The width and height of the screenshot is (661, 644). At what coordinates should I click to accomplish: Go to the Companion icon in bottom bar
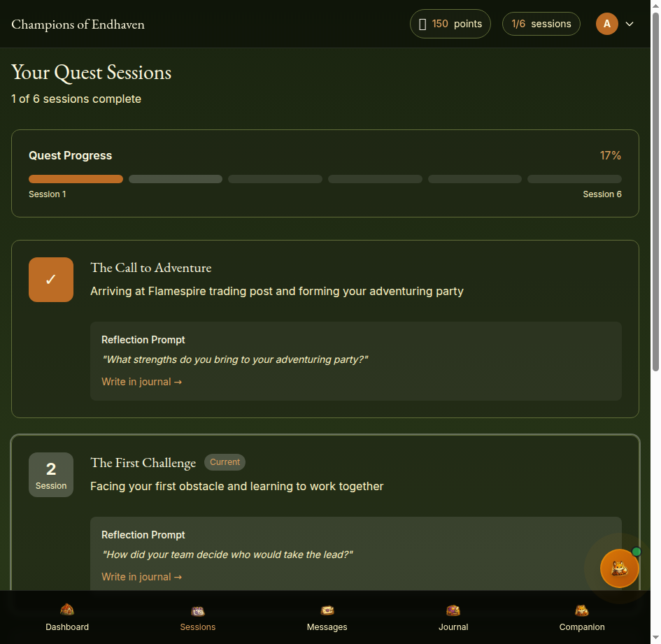tap(581, 610)
